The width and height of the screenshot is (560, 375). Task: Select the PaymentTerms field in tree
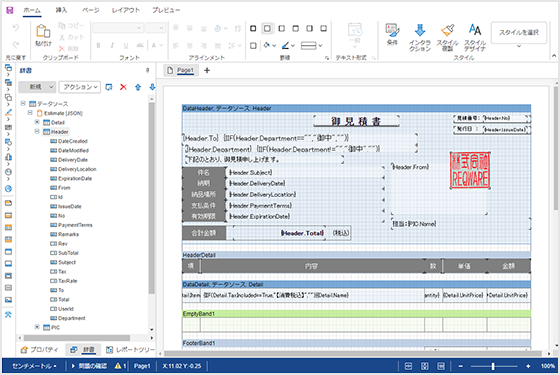pyautogui.click(x=71, y=225)
